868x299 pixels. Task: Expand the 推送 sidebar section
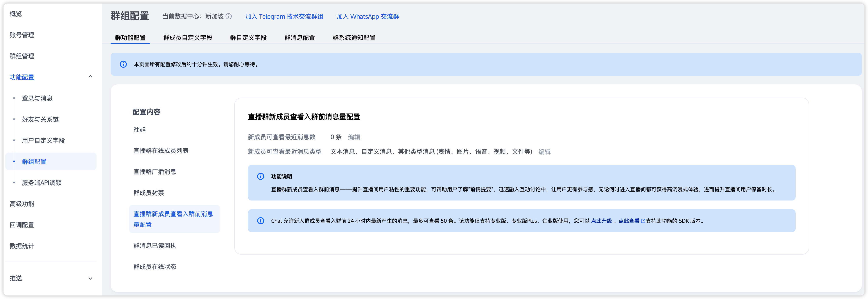click(90, 278)
